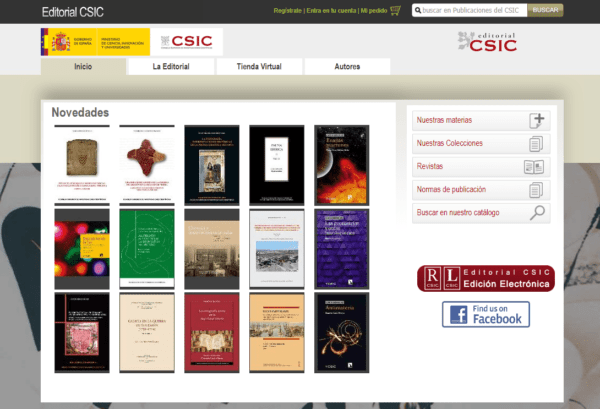Focus the buscar en Publicaciones del CSIC field
The width and height of the screenshot is (600, 409).
click(470, 10)
